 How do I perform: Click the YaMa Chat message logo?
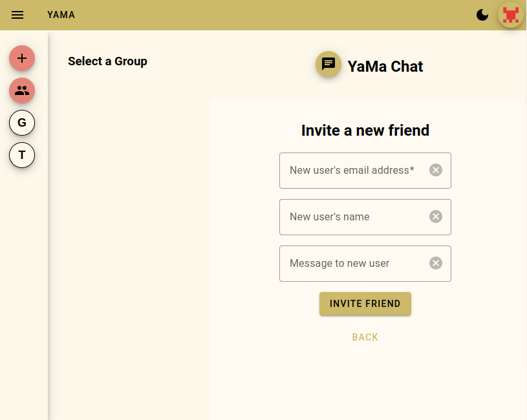click(328, 64)
